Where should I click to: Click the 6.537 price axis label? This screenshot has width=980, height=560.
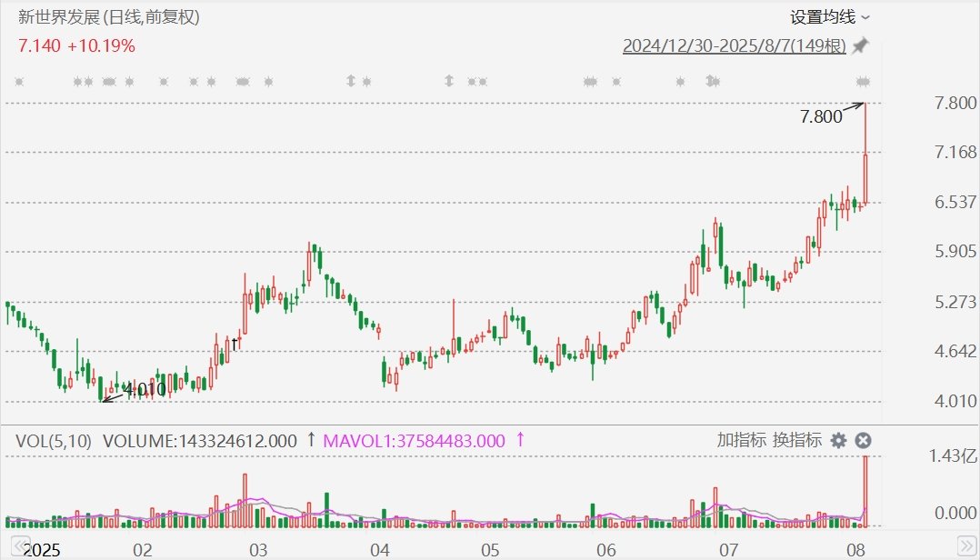click(955, 202)
